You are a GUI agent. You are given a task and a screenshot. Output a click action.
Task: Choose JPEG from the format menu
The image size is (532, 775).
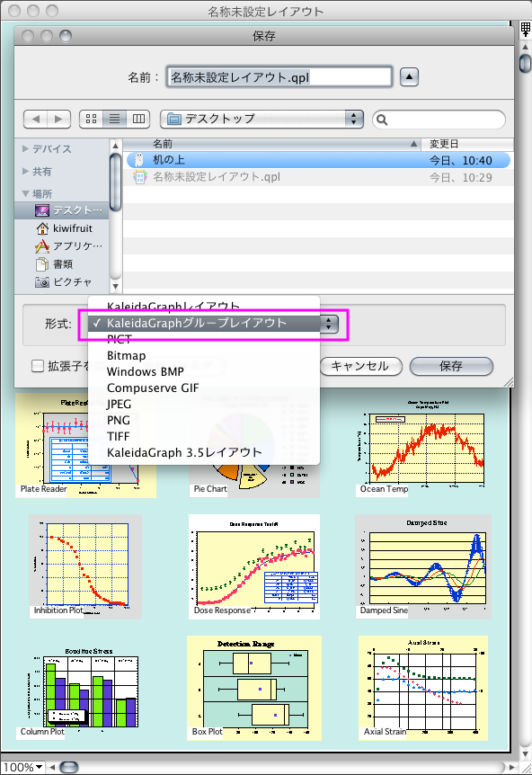[119, 404]
